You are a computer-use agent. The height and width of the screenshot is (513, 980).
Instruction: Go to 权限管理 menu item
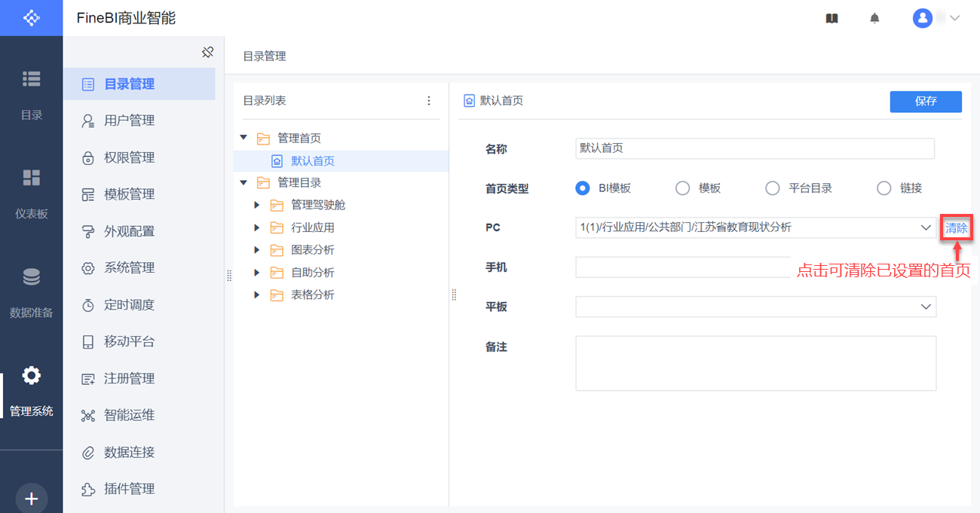(x=129, y=157)
